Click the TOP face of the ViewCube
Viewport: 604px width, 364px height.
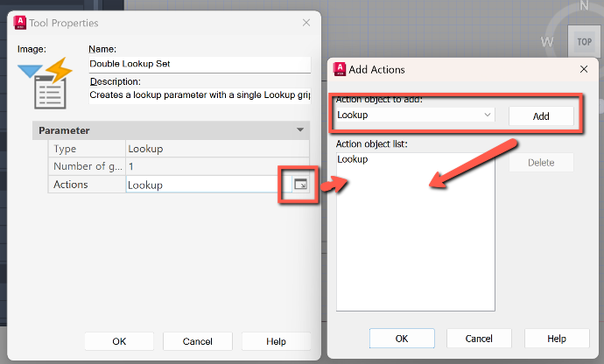[583, 41]
